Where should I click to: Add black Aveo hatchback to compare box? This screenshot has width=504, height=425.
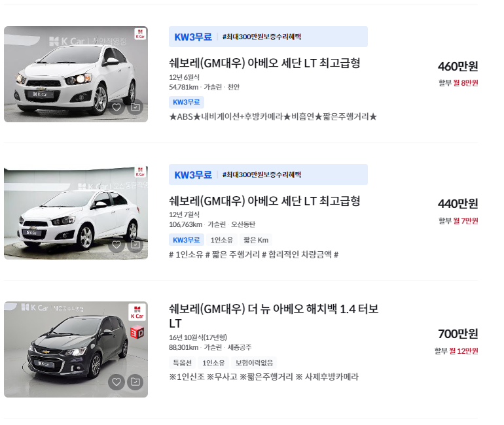point(135,382)
